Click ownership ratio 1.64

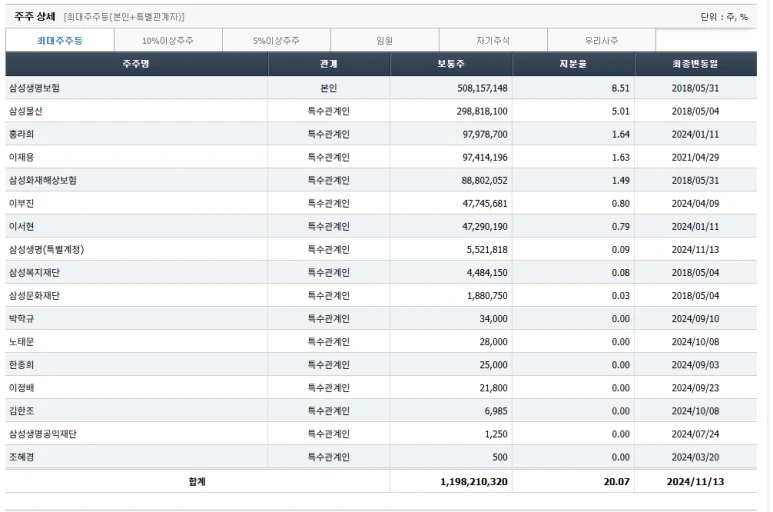pos(621,135)
